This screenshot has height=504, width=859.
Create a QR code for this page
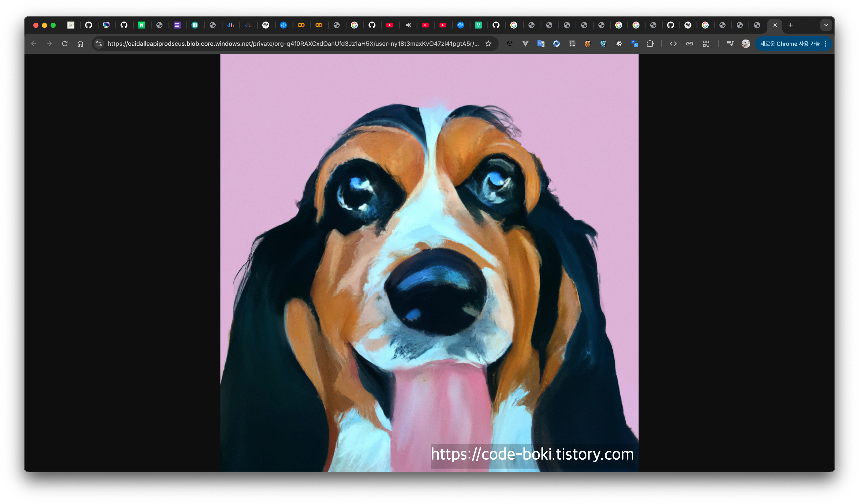706,44
